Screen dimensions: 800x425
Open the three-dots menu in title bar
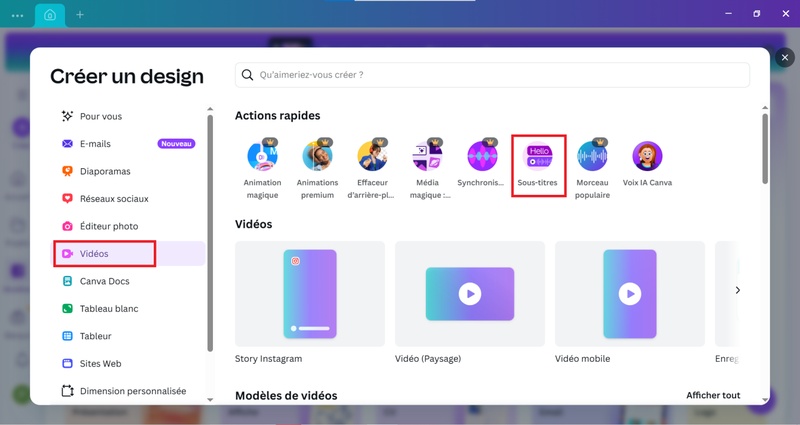17,15
